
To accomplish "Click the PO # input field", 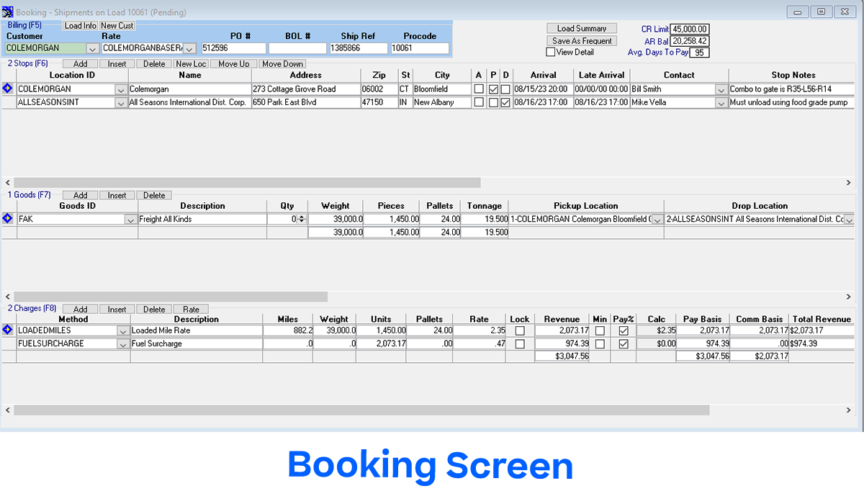I will coord(233,49).
